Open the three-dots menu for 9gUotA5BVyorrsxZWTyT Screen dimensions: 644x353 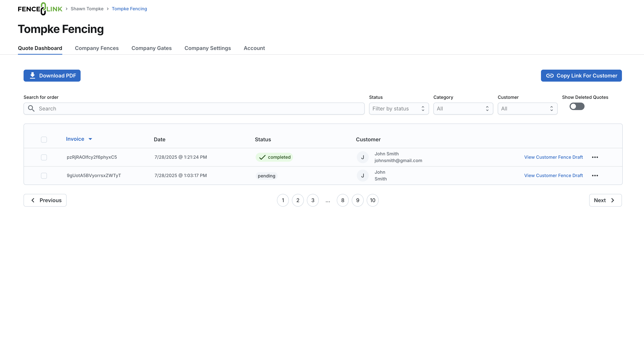595,176
